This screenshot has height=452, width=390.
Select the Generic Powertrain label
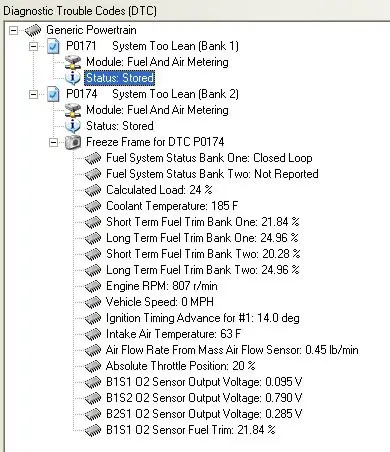coord(91,30)
